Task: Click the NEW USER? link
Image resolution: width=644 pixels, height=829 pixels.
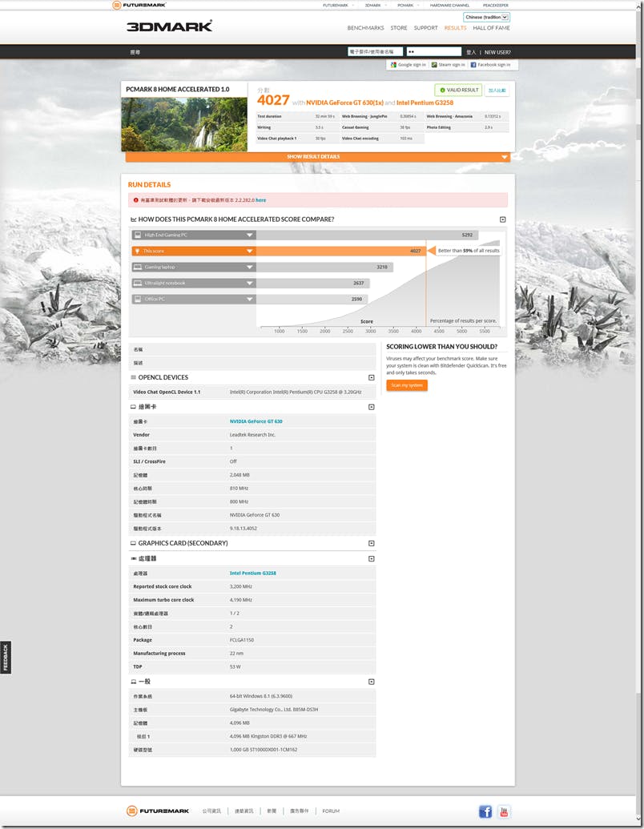Action: (497, 52)
